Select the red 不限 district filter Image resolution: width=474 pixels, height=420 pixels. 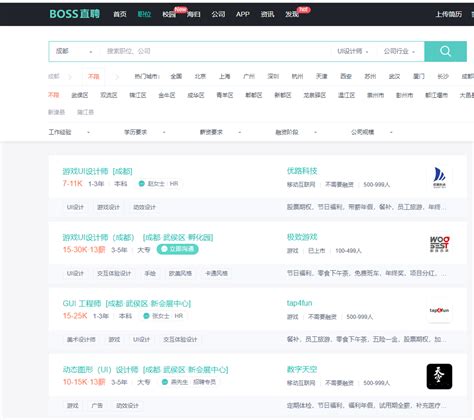(53, 95)
